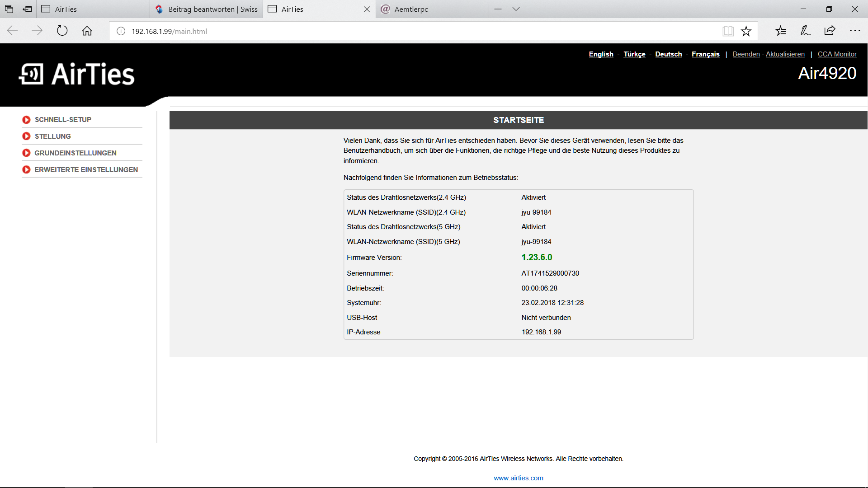Open the browser settings ellipsis menu

point(854,31)
